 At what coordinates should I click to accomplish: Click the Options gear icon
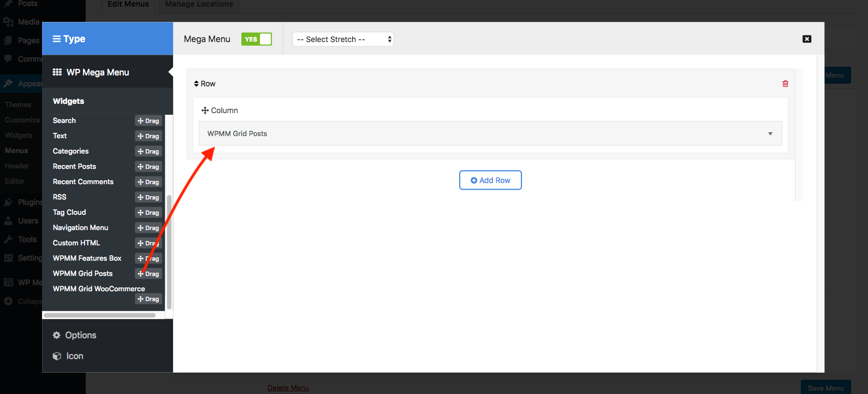[x=56, y=335]
